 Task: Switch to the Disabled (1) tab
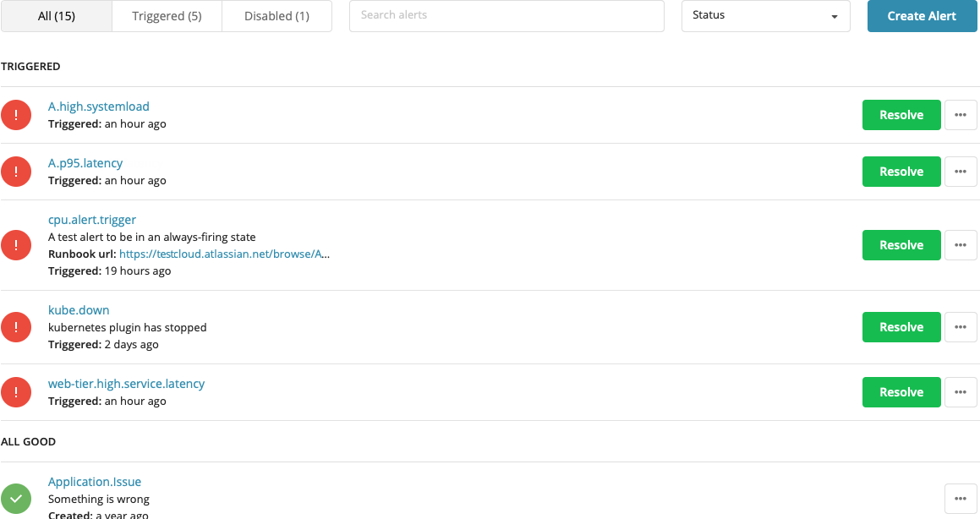click(x=276, y=16)
